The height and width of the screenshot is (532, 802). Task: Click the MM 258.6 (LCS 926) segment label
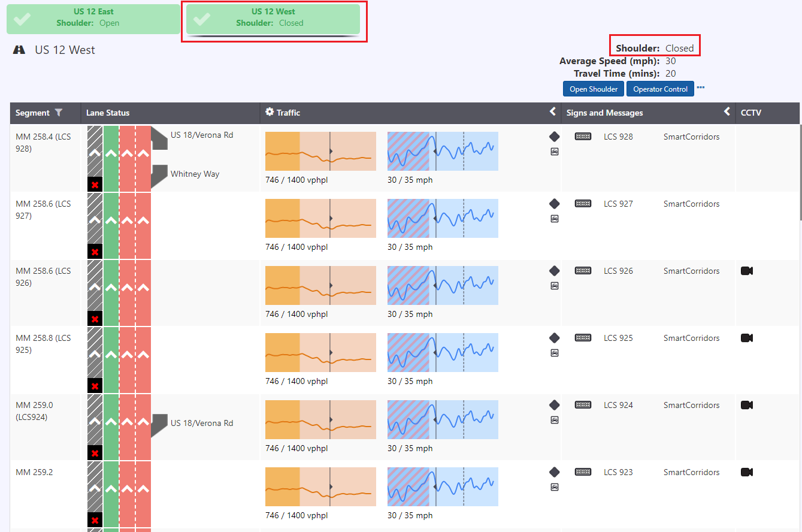pos(43,277)
